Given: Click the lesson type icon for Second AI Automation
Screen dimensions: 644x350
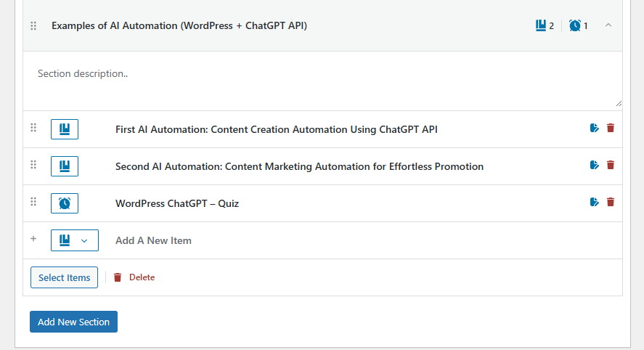Looking at the screenshot, I should [65, 166].
